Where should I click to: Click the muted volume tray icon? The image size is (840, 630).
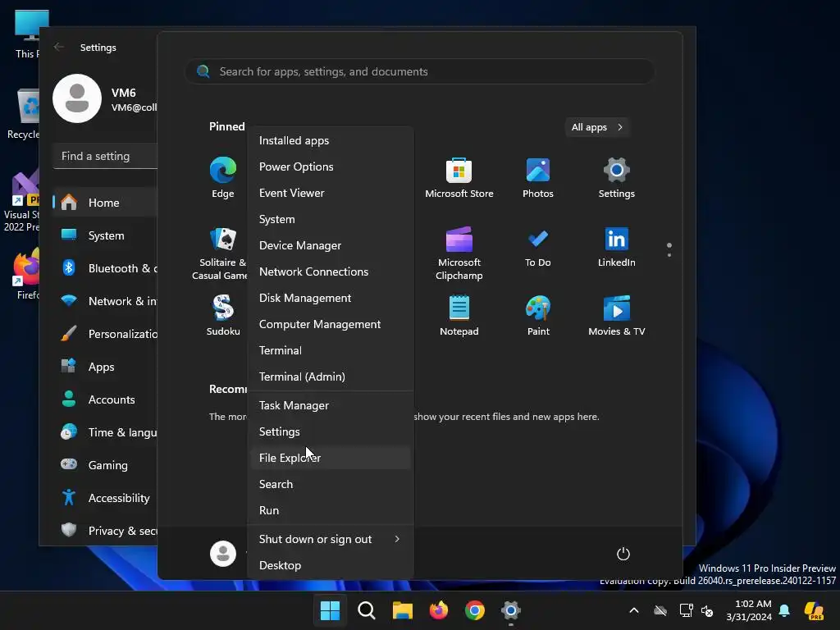pyautogui.click(x=707, y=610)
